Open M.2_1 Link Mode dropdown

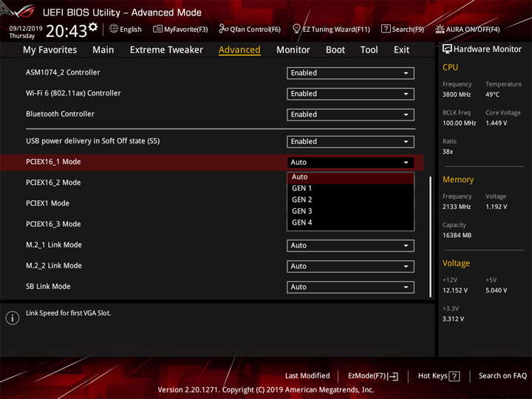350,245
